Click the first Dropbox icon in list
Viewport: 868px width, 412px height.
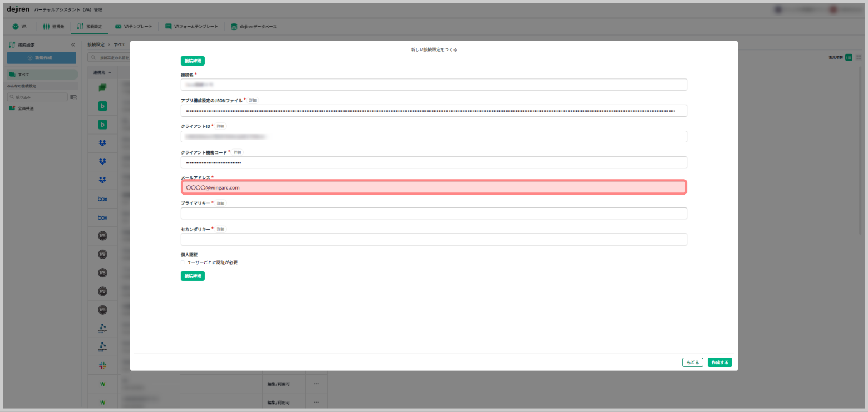tap(102, 143)
